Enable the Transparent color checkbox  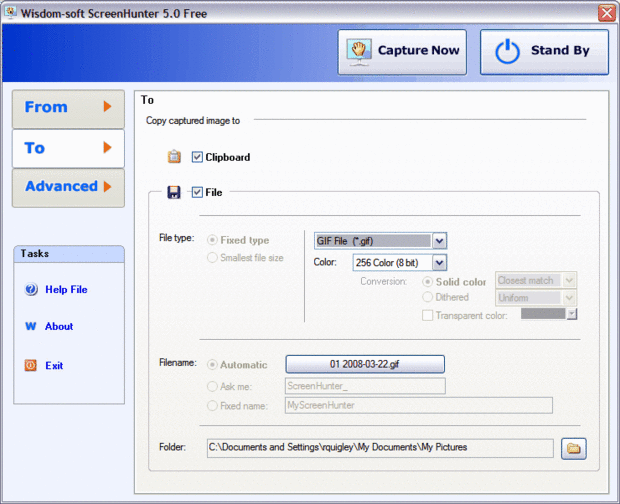tap(427, 315)
